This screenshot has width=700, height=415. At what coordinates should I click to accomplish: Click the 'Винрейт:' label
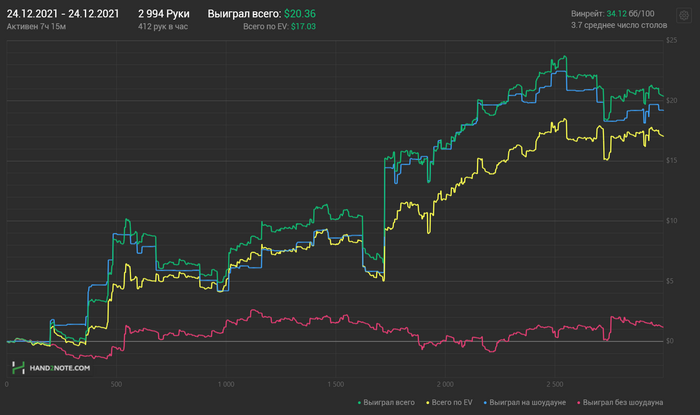click(x=588, y=14)
